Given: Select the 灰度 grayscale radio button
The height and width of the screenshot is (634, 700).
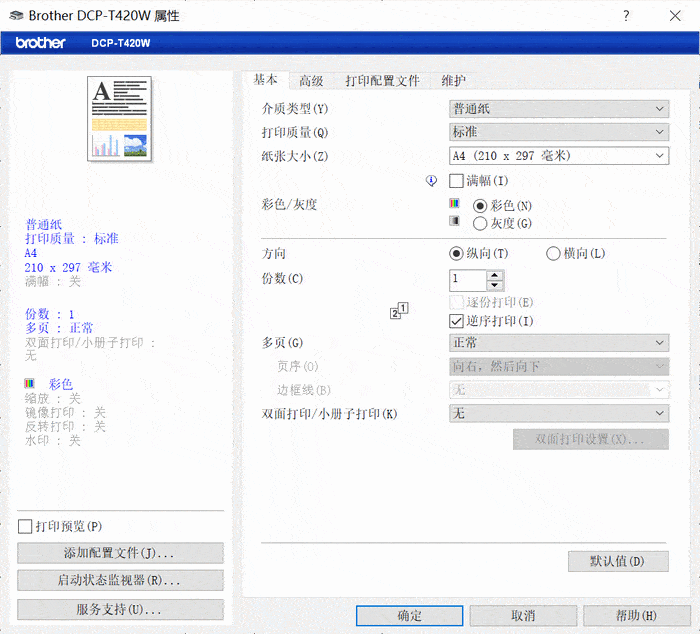Looking at the screenshot, I should pos(480,223).
